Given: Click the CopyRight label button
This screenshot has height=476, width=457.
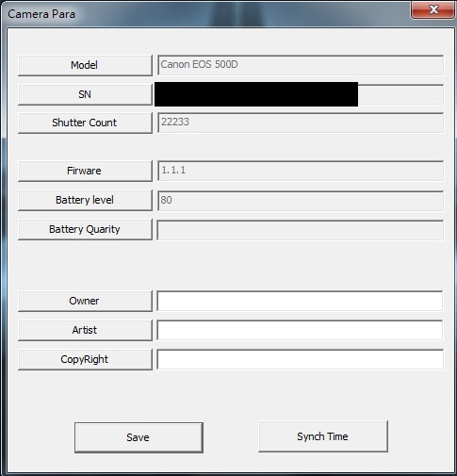Looking at the screenshot, I should tap(85, 359).
